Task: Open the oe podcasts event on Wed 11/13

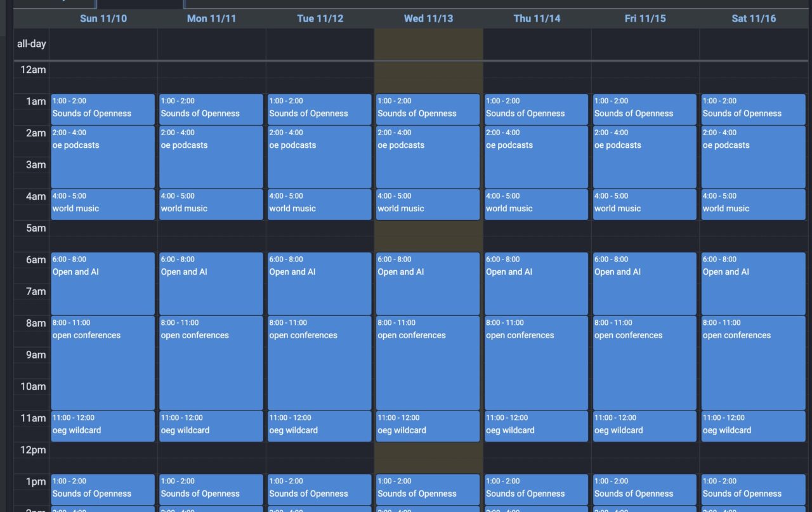Action: click(428, 157)
